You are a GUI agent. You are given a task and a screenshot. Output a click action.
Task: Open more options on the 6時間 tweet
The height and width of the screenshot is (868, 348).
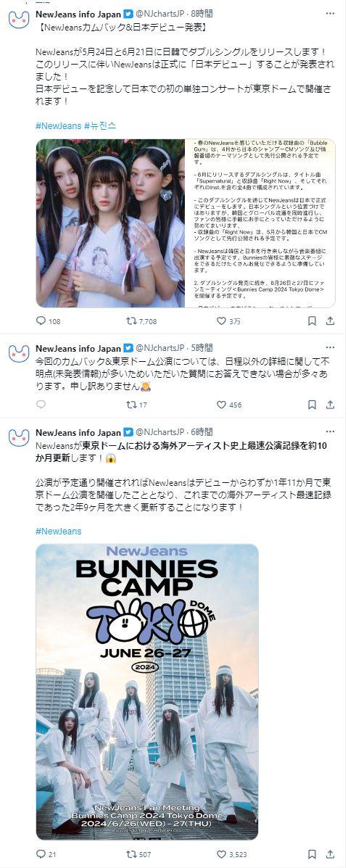point(330,431)
